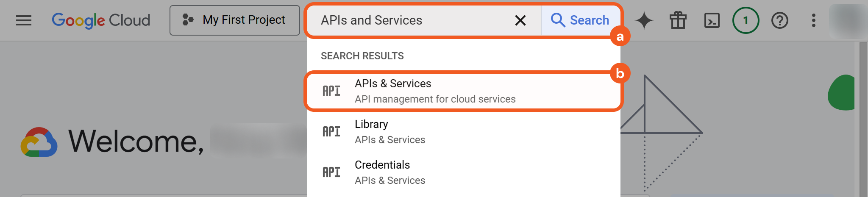This screenshot has height=197, width=868.
Task: Open notifications badge showing 1
Action: (x=746, y=20)
